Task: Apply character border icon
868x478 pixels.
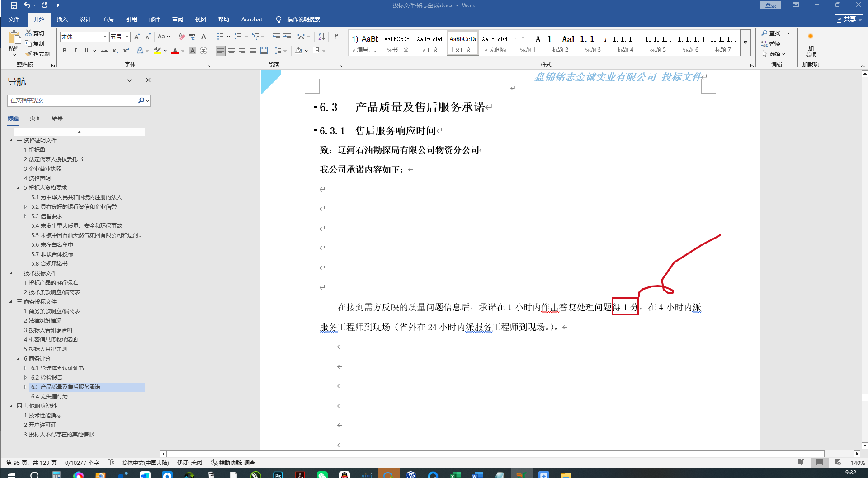Action: (203, 37)
